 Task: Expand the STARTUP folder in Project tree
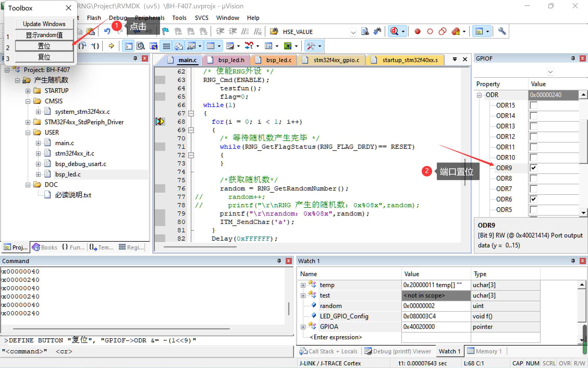(x=28, y=91)
